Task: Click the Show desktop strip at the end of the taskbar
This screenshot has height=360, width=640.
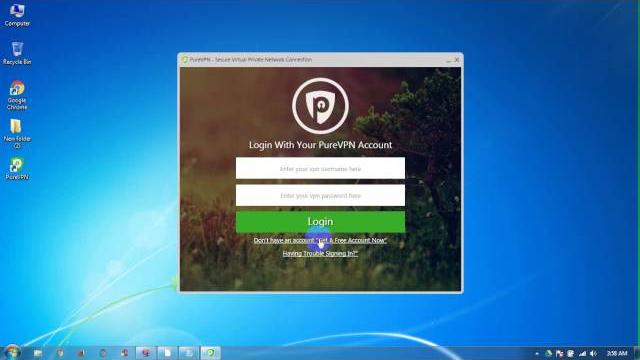Action: (637, 353)
